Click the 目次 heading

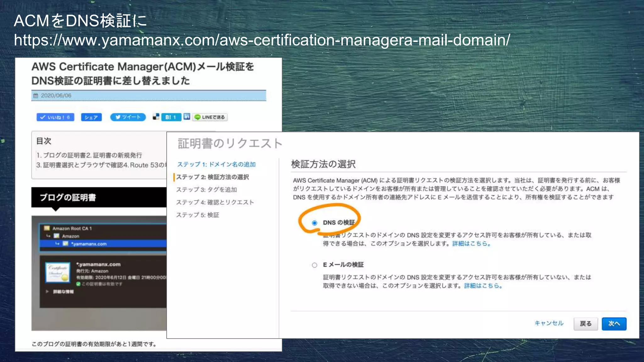(44, 141)
